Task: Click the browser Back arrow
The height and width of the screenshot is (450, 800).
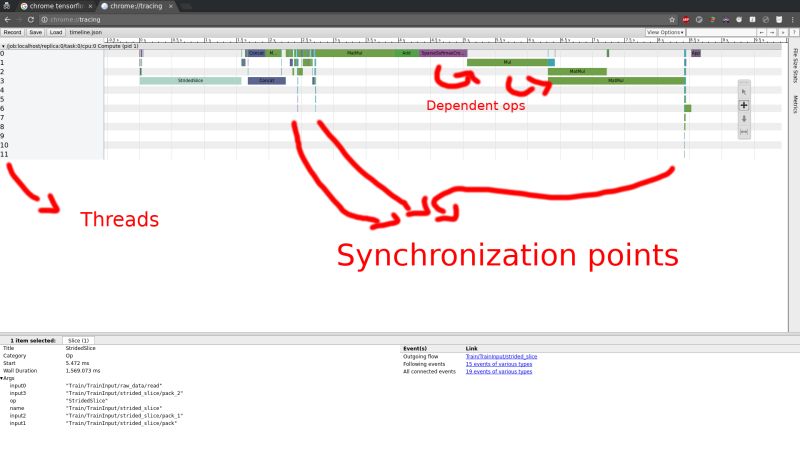Action: (x=7, y=19)
